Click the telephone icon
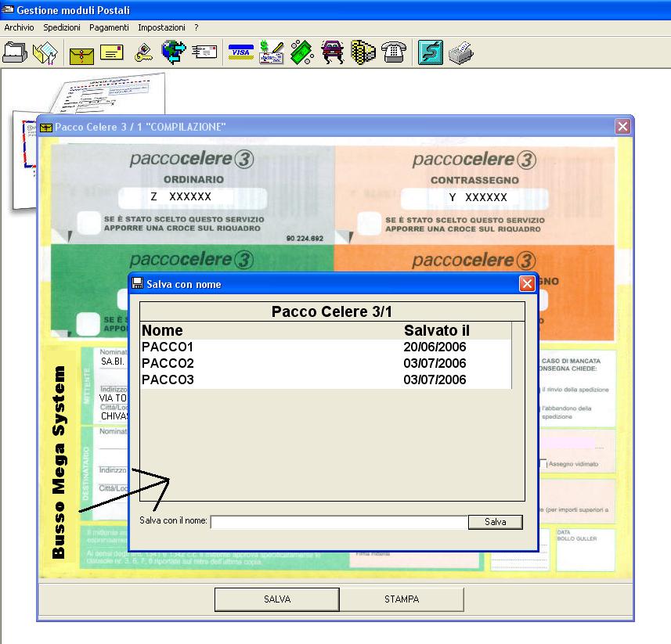Image resolution: width=671 pixels, height=644 pixels. coord(394,52)
